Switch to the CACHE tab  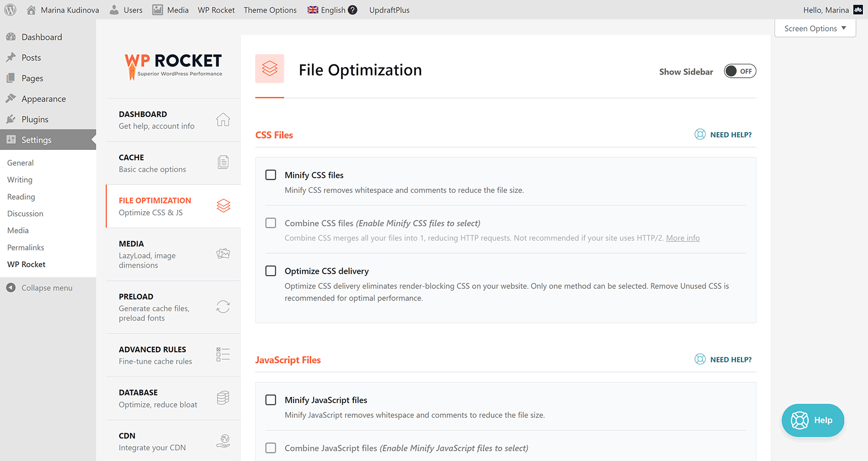pos(173,163)
